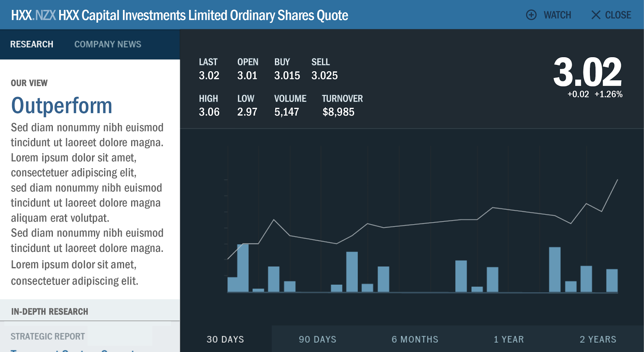Select the 1 Year chart range
This screenshot has width=644, height=352.
pyautogui.click(x=509, y=339)
